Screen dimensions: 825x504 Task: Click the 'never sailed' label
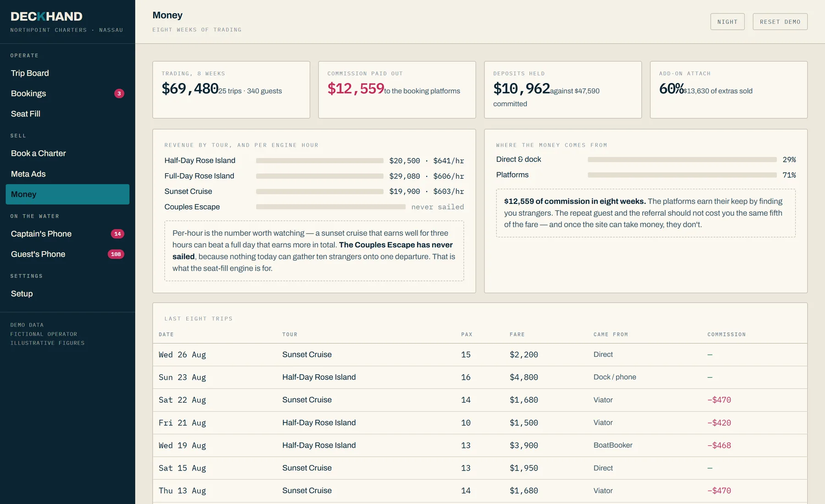pos(438,207)
